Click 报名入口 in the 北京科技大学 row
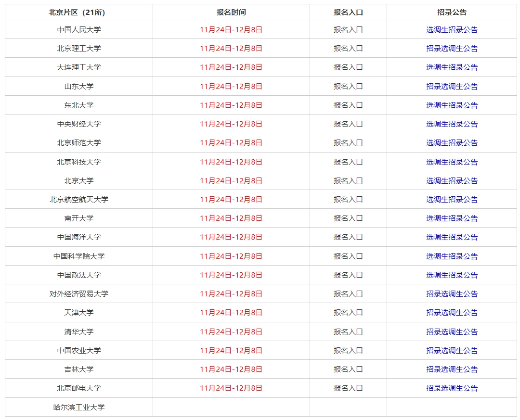This screenshot has width=520, height=420. pyautogui.click(x=348, y=162)
